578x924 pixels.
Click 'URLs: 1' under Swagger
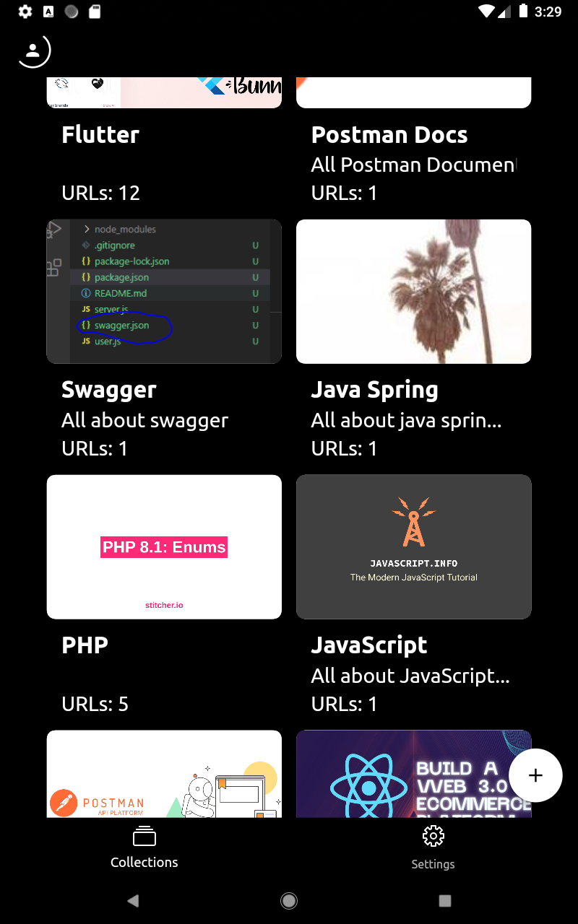(95, 448)
